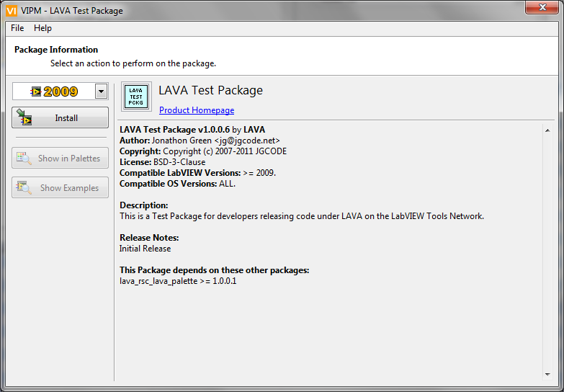The image size is (564, 392).
Task: Click the VIPM logo icon in title bar
Action: pos(12,10)
